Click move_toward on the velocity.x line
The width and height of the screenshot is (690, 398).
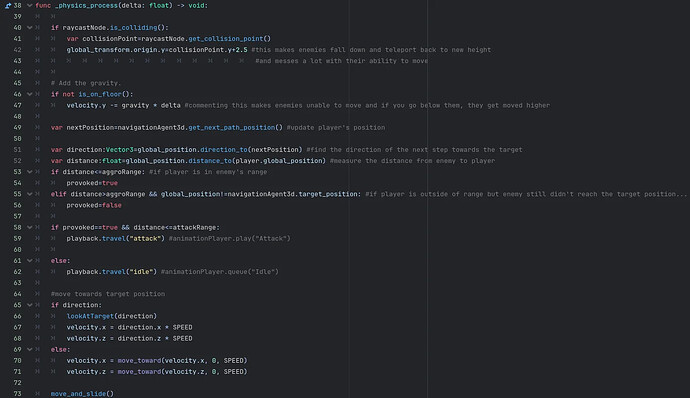click(139, 361)
